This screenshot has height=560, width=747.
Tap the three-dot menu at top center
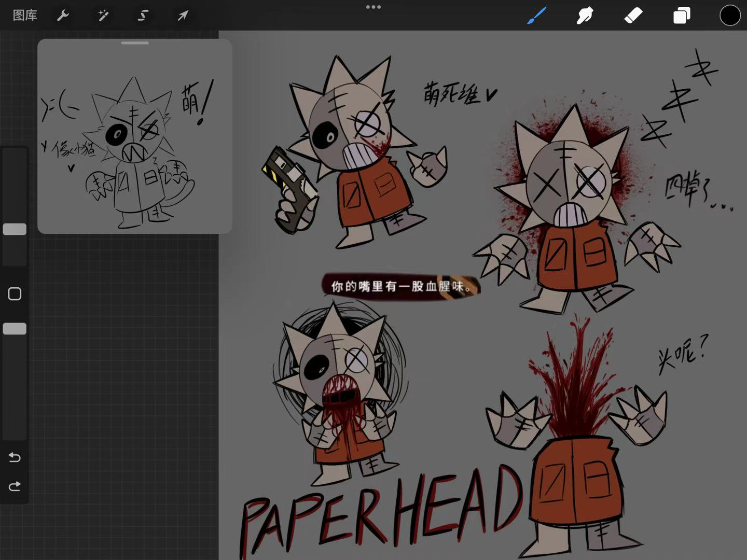point(374,7)
